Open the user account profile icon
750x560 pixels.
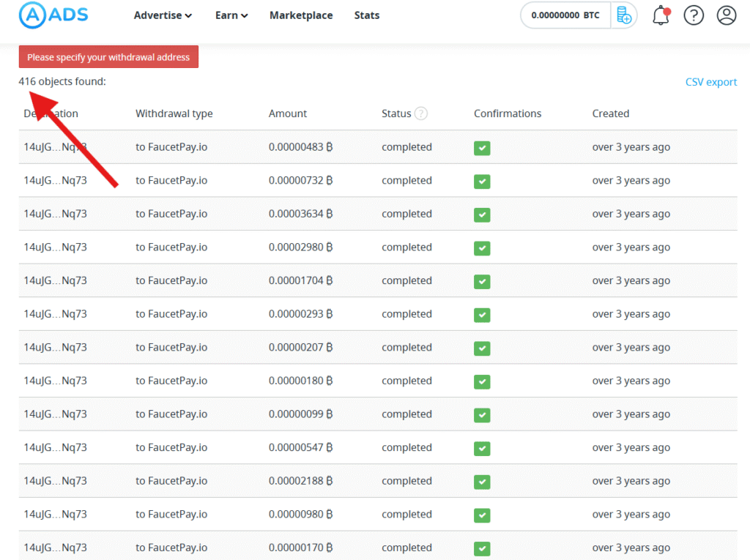[726, 15]
